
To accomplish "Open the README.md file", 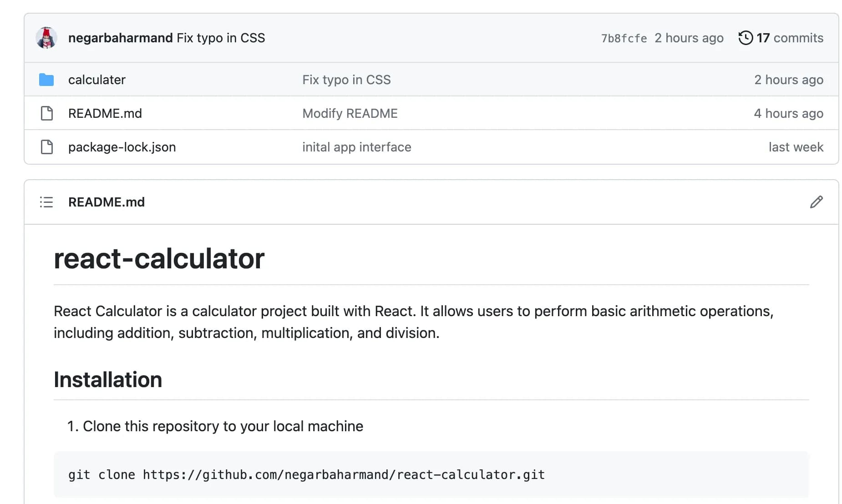I will [105, 113].
